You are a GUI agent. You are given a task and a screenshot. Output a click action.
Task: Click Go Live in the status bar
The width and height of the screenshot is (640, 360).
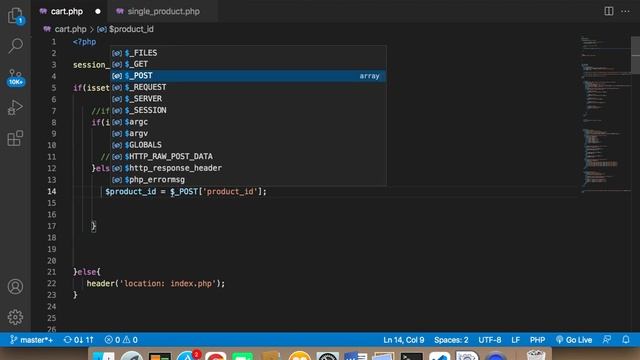tap(573, 340)
